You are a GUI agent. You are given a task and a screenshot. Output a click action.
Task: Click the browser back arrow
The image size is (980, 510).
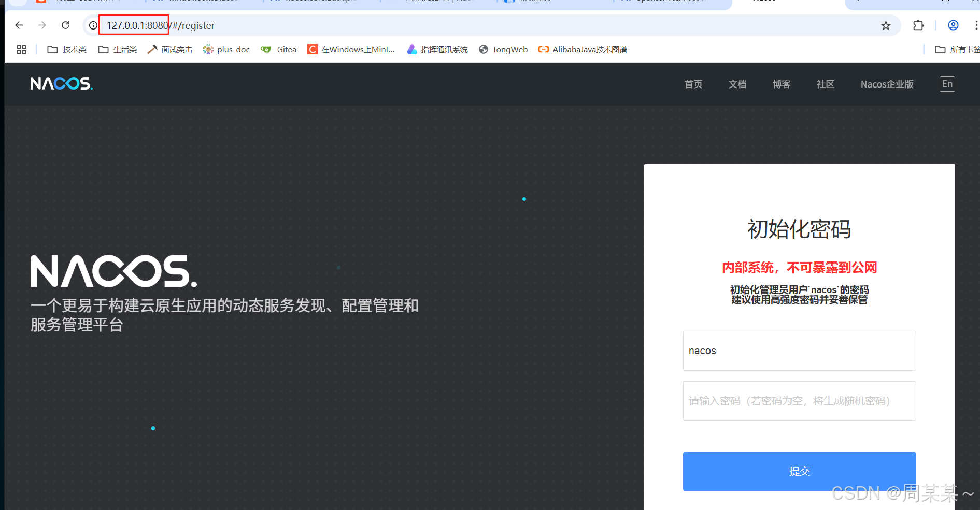pos(19,25)
